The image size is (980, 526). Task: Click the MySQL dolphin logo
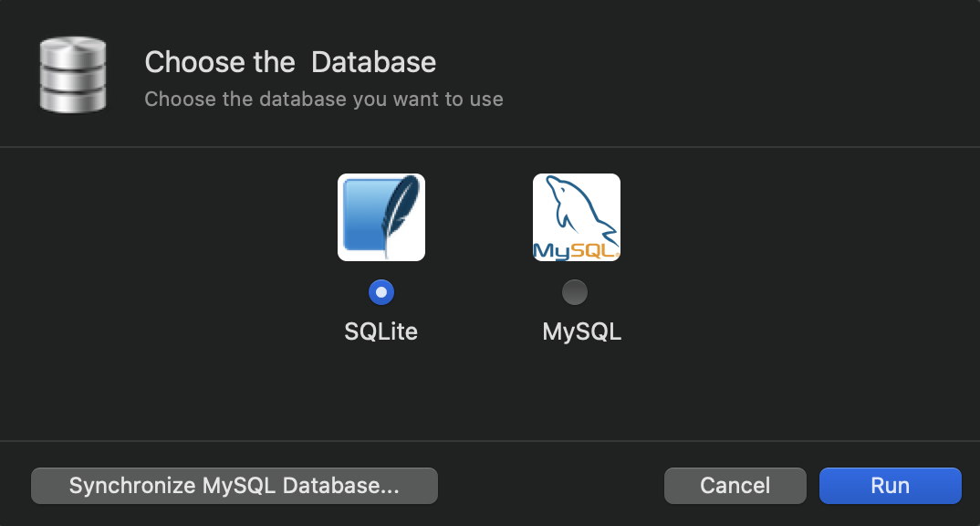tap(577, 217)
